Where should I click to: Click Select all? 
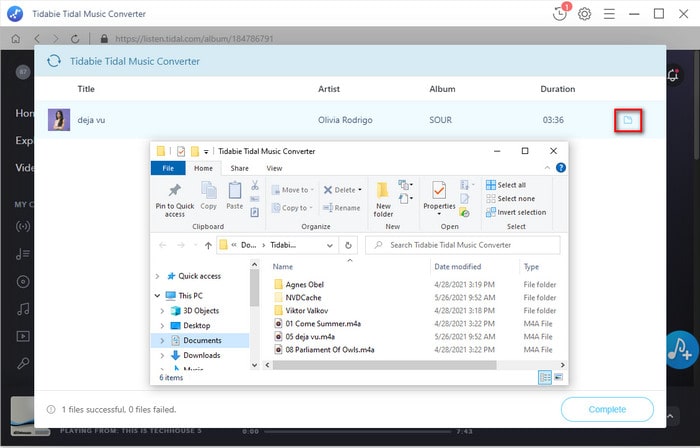pyautogui.click(x=506, y=185)
